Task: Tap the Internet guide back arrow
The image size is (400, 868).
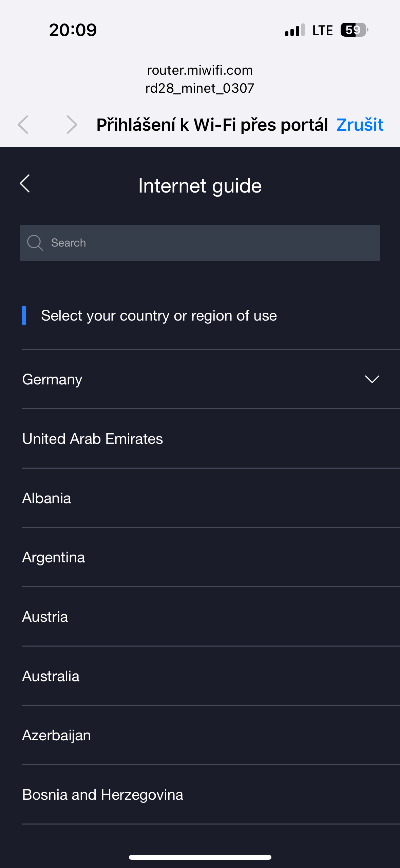Action: (25, 184)
